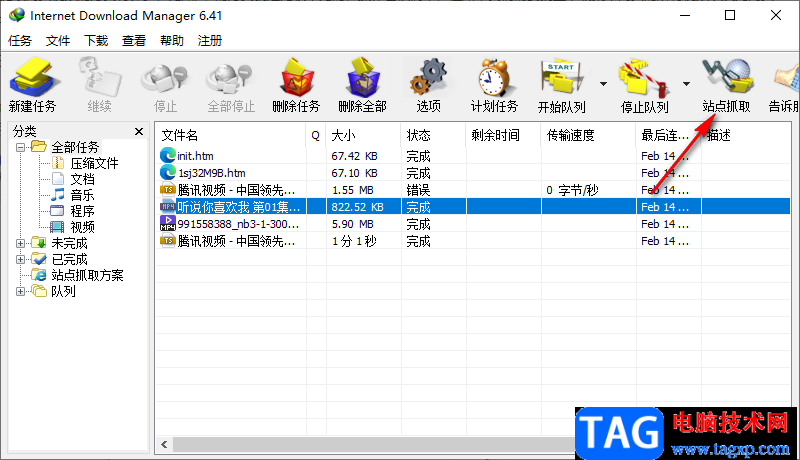Open 计划任务 alarm clock icon
This screenshot has height=460, width=800.
point(493,78)
